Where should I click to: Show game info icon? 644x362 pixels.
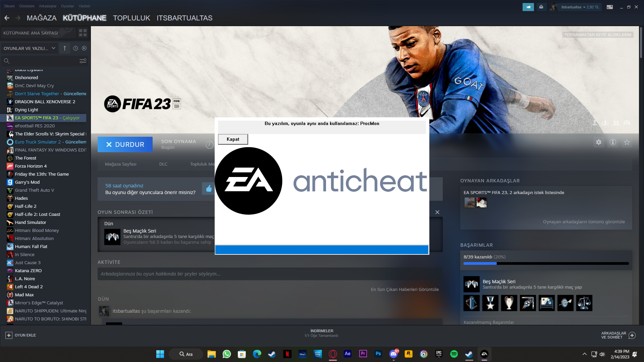(613, 142)
